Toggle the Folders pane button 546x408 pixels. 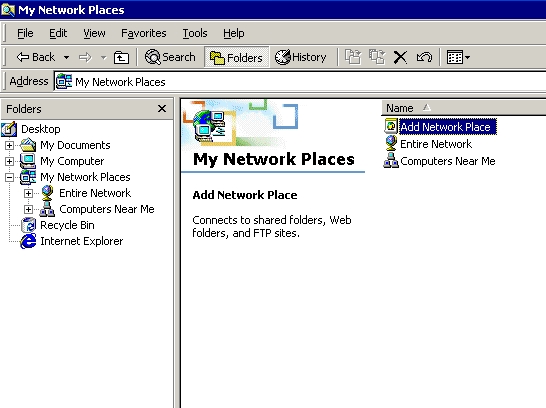click(x=236, y=57)
